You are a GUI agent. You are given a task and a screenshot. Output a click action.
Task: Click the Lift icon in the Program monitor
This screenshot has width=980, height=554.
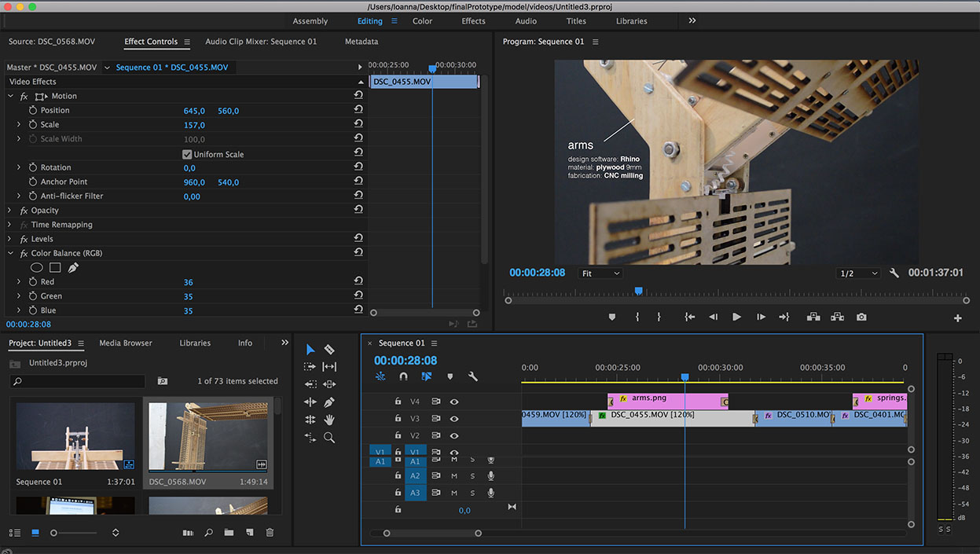813,317
